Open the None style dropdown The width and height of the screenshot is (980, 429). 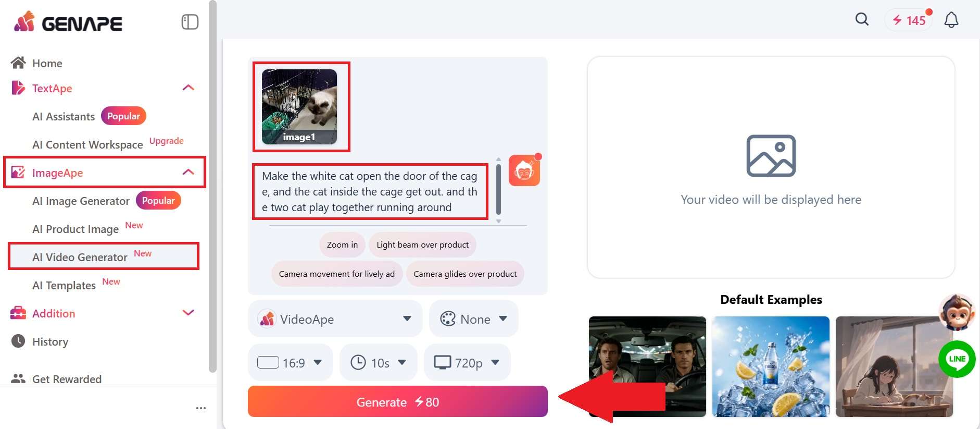coord(473,319)
